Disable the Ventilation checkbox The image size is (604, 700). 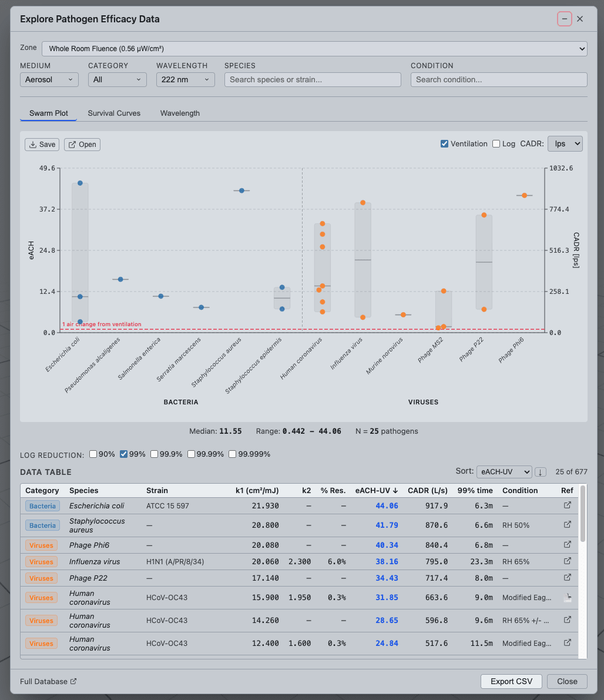(444, 144)
